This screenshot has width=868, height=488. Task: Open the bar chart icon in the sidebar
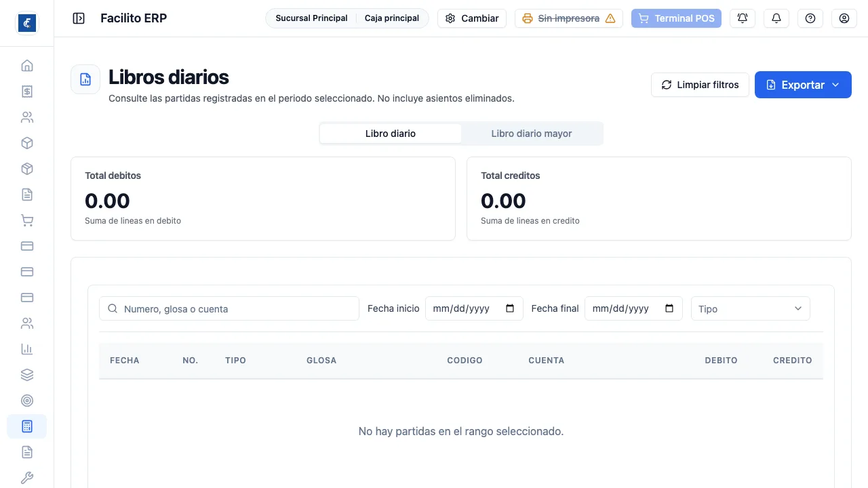pyautogui.click(x=27, y=349)
